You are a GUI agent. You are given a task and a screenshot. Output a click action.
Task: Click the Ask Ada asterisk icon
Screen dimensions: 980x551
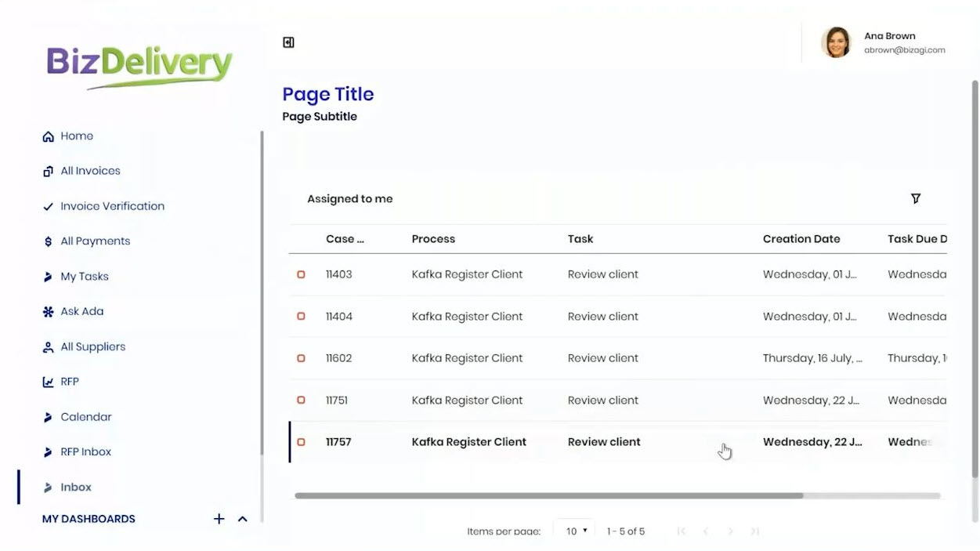point(48,311)
